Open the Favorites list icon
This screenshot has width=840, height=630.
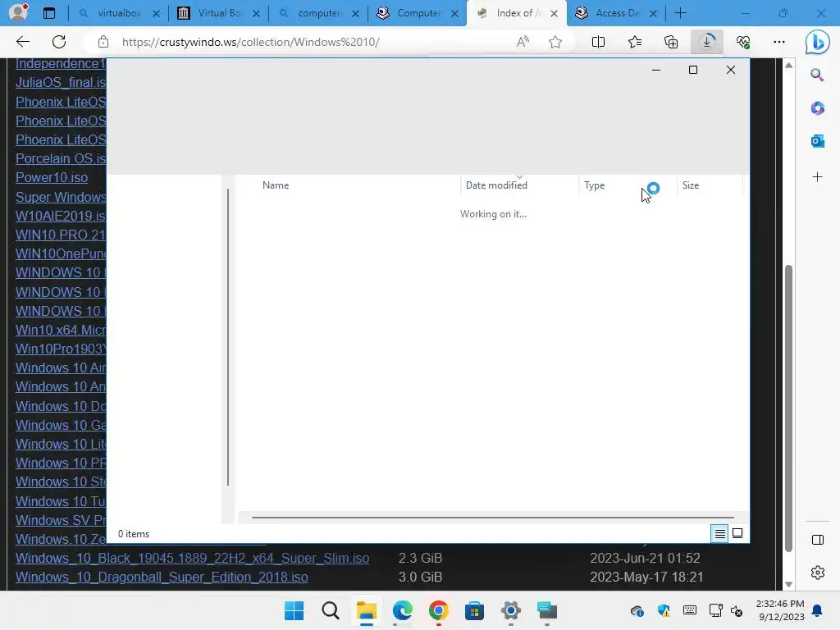pyautogui.click(x=635, y=42)
